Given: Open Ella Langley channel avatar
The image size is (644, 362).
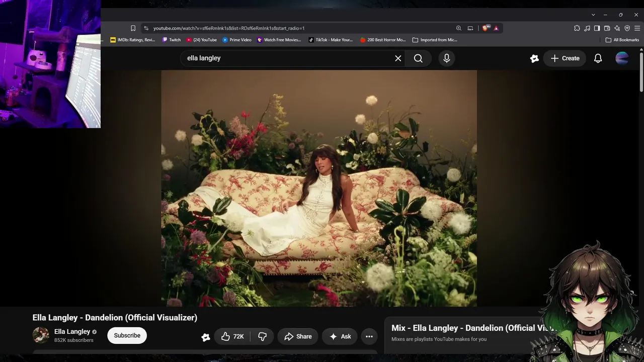Looking at the screenshot, I should tap(41, 335).
